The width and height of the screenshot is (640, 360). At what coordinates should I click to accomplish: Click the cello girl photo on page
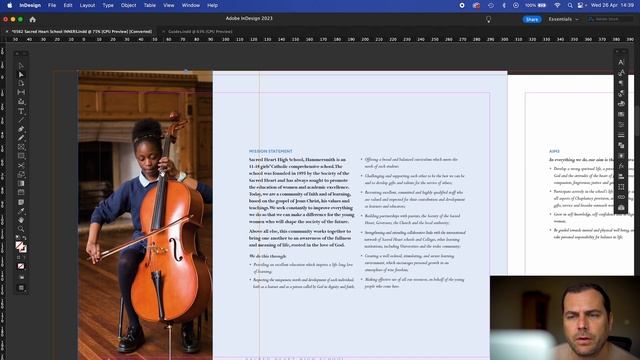click(x=145, y=215)
